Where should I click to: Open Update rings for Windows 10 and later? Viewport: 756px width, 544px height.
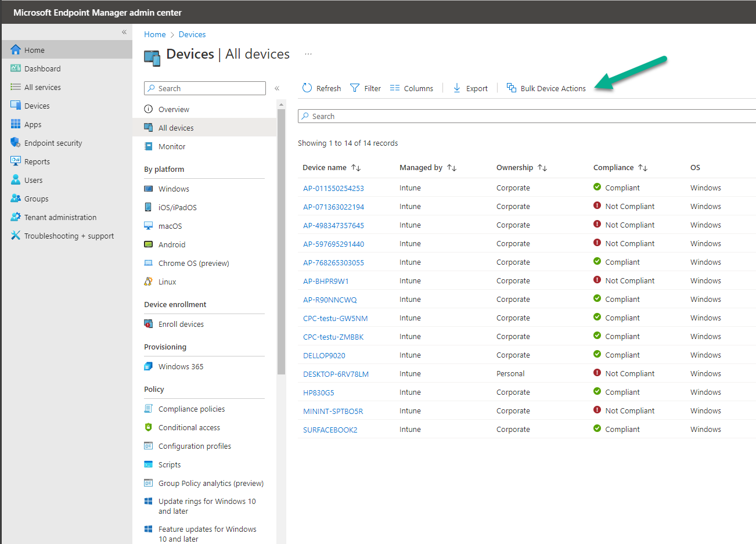(207, 506)
